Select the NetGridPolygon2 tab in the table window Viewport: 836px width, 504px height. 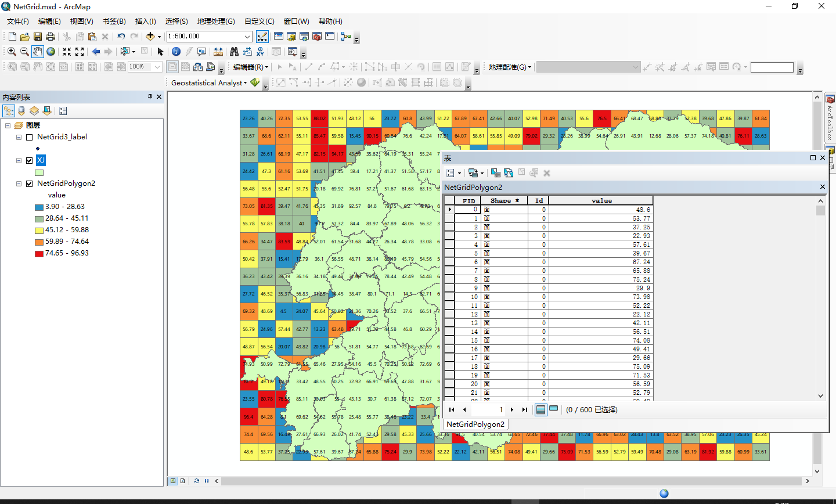coord(475,424)
